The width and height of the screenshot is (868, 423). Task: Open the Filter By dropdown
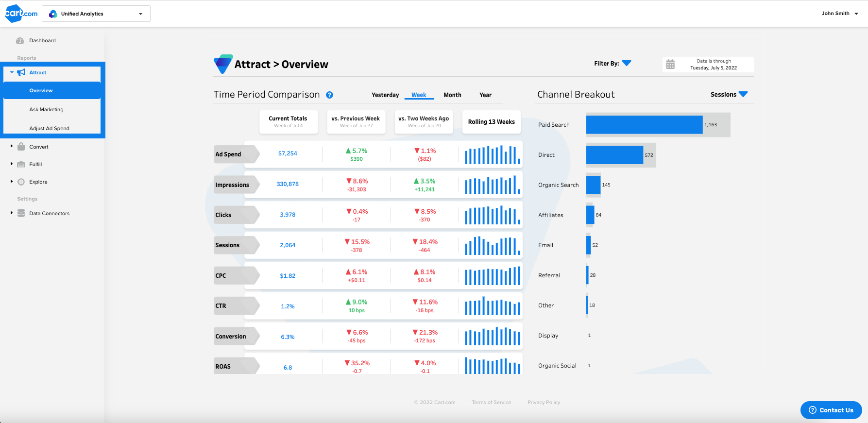613,64
